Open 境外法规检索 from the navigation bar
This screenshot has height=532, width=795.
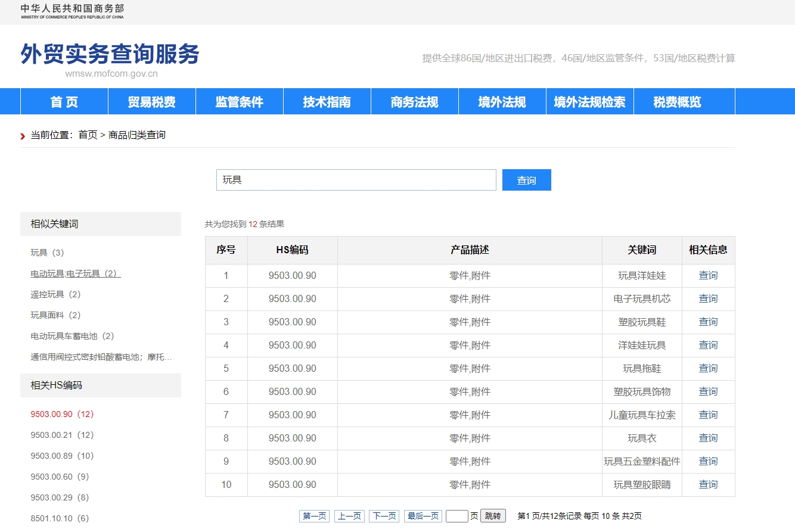click(x=589, y=101)
